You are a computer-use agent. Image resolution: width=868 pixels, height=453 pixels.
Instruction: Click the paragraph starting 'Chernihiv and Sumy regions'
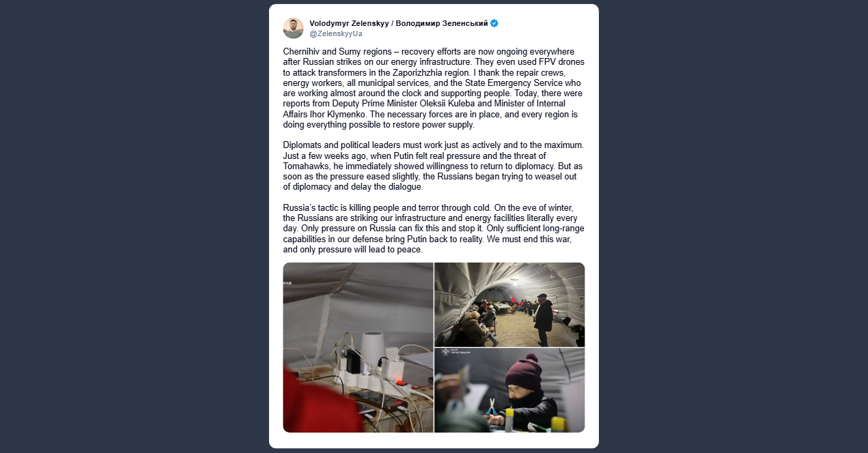point(433,89)
